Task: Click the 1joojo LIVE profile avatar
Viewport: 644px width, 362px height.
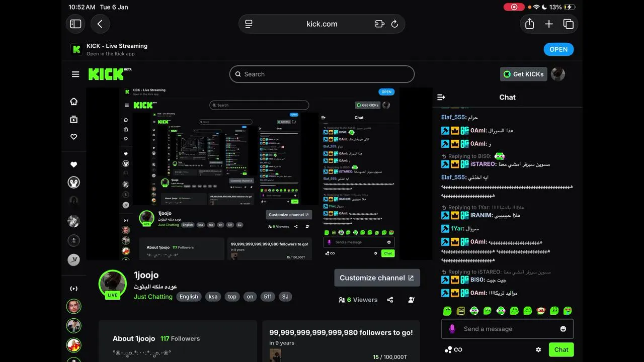Action: [x=113, y=284]
